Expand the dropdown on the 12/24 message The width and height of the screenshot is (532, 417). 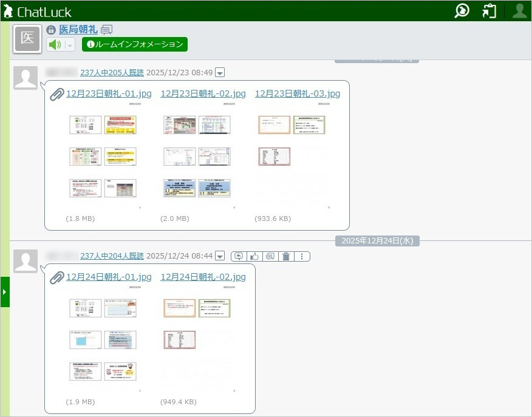pos(220,257)
